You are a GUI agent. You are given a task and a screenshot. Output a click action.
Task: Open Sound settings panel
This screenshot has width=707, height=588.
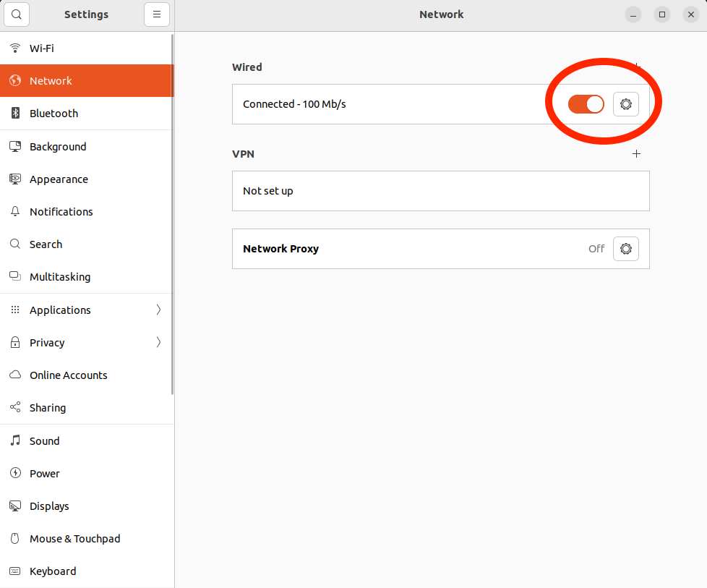click(86, 440)
